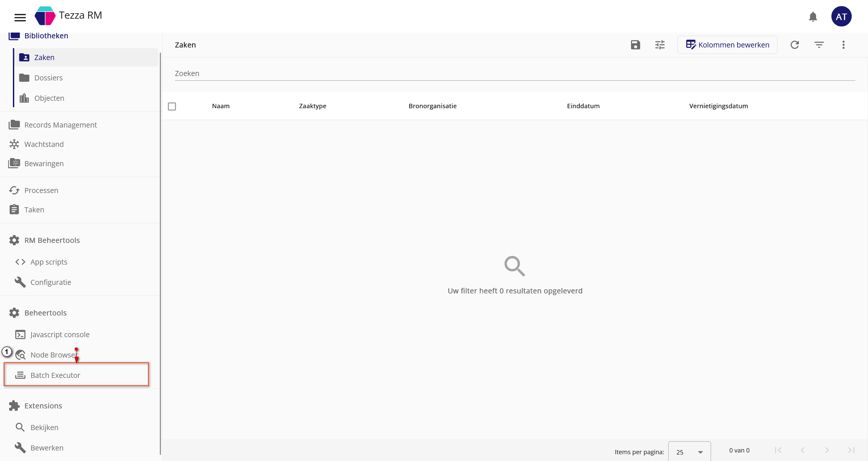
Task: Open Batch Executor in sidebar
Action: (x=55, y=375)
